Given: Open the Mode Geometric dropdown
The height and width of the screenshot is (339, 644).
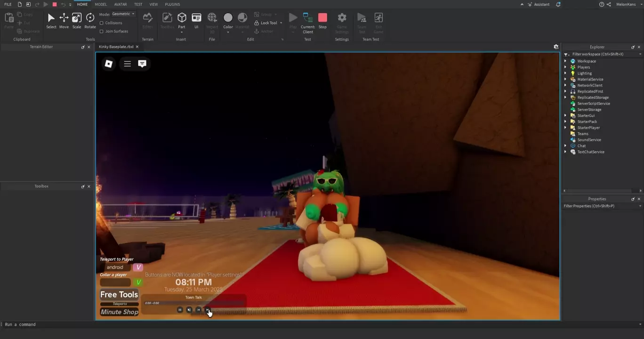Looking at the screenshot, I should click(123, 14).
